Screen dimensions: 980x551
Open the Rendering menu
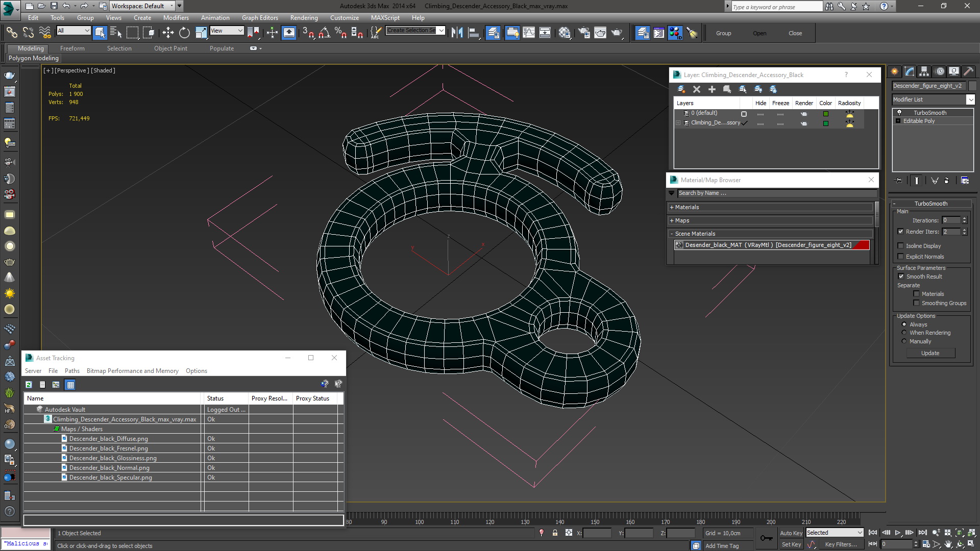(x=304, y=17)
